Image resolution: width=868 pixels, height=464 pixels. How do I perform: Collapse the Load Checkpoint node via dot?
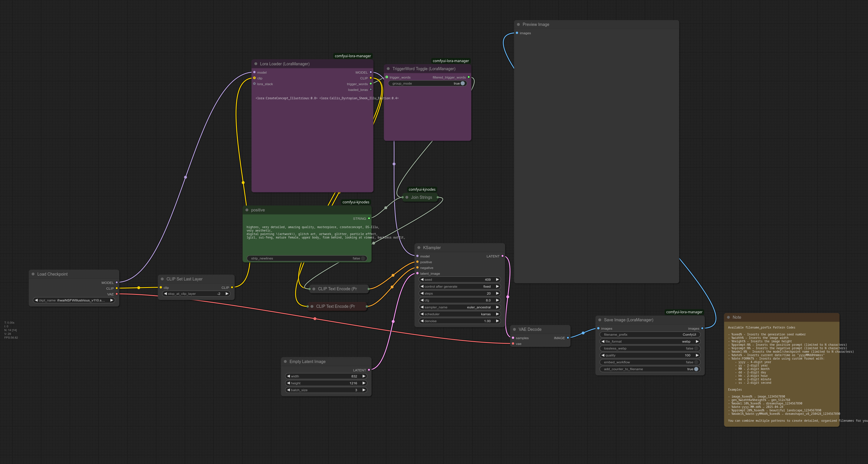[33, 274]
